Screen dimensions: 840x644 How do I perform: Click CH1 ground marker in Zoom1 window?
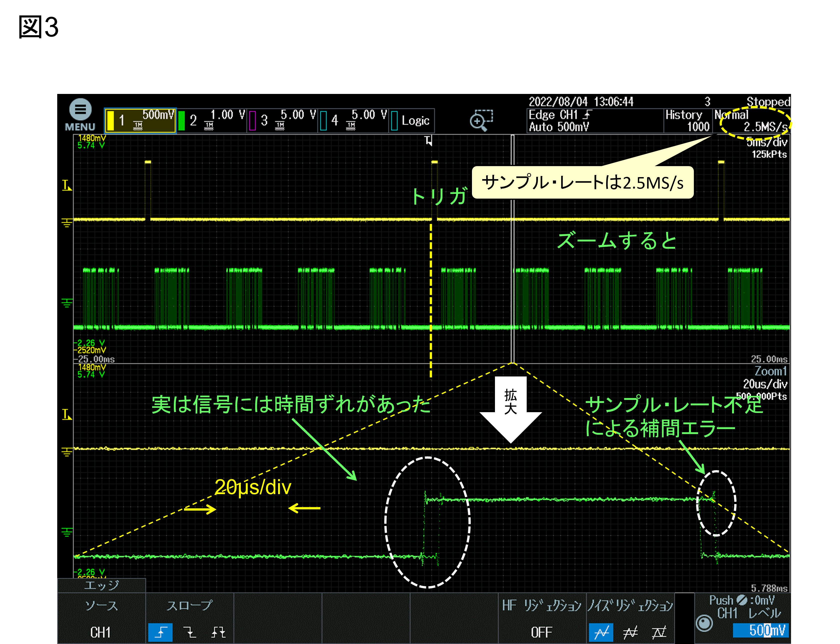[67, 452]
